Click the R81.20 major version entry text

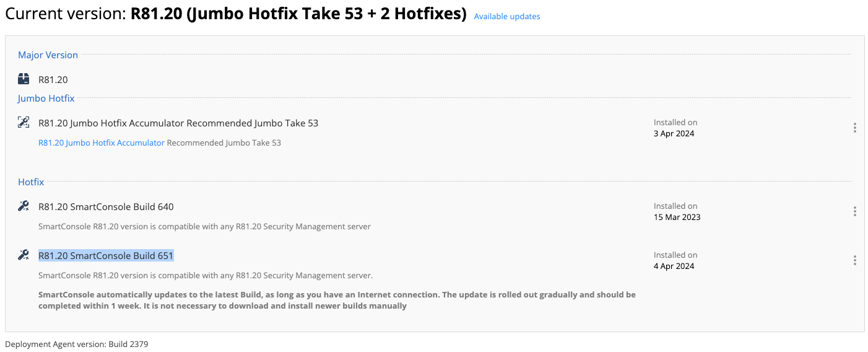(53, 80)
